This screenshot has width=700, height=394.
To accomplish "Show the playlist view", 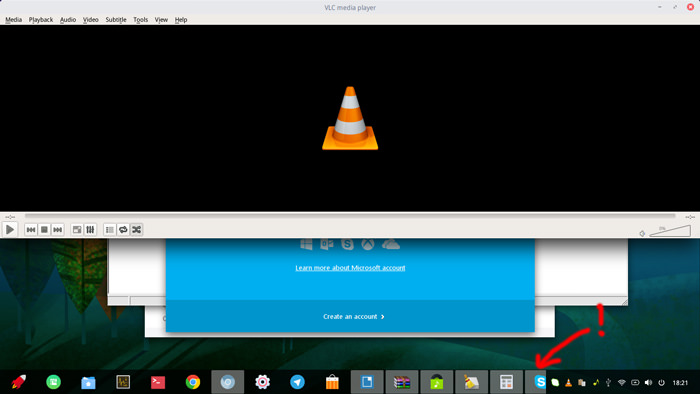I will pyautogui.click(x=109, y=230).
